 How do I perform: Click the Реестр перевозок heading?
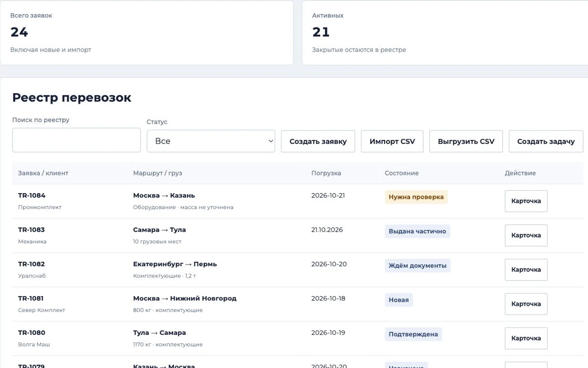(x=72, y=98)
